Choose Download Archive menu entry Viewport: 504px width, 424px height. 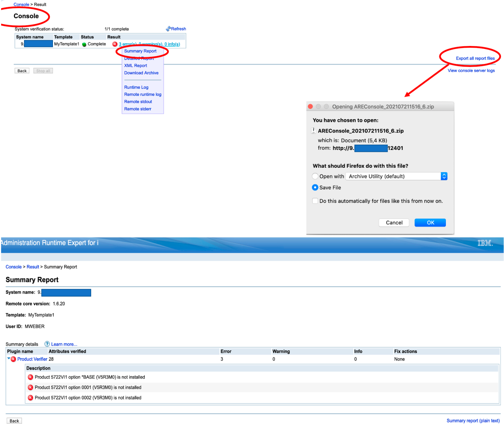click(141, 73)
